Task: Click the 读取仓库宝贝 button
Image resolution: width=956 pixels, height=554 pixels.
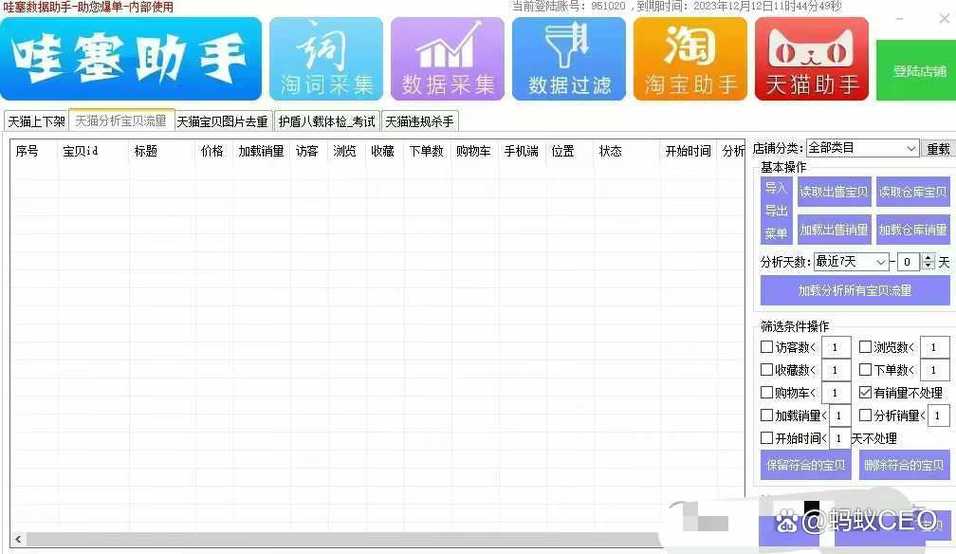Action: 912,192
